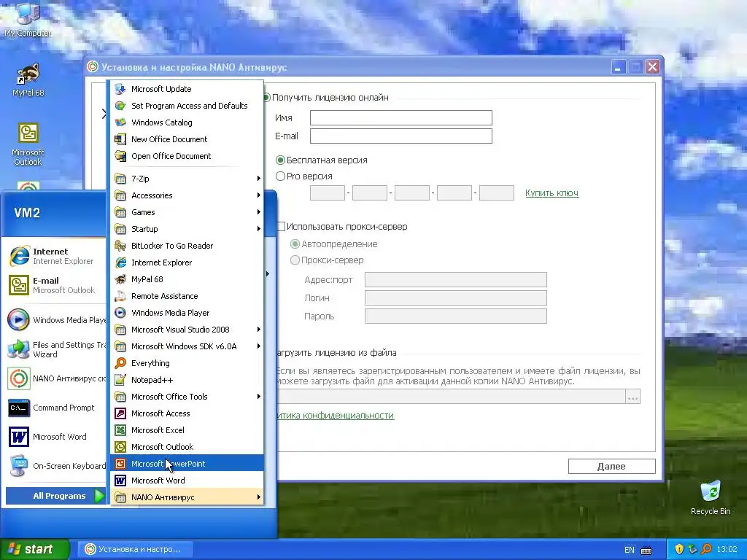Click the E-mail input field
747x560 pixels.
[401, 136]
